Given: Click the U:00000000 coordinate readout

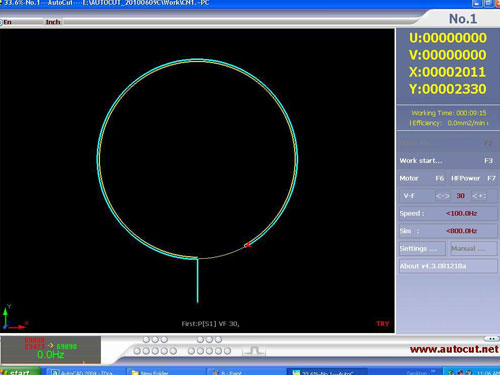Looking at the screenshot, I should (x=448, y=38).
